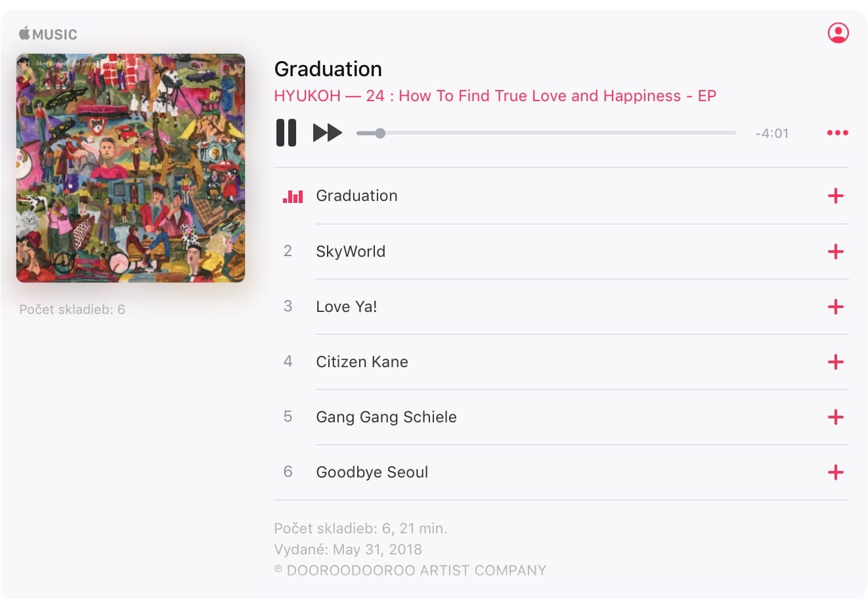Image resolution: width=868 pixels, height=599 pixels.
Task: Click the remaining time -4:01 label
Action: 771,133
